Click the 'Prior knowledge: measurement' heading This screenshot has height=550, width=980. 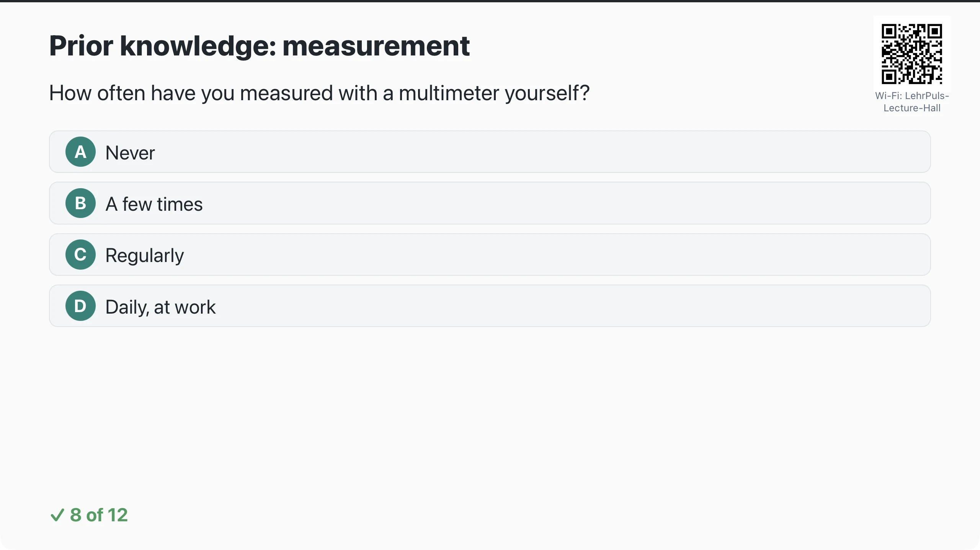[x=260, y=46]
